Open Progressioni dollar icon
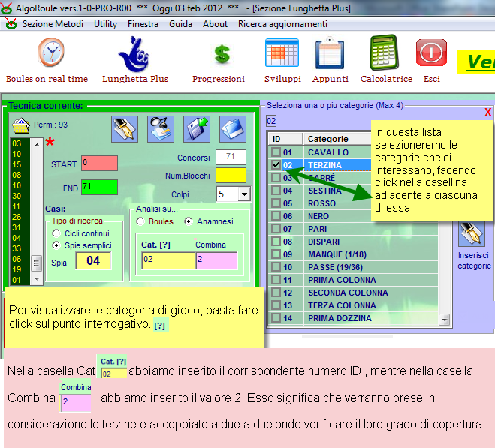 [219, 54]
